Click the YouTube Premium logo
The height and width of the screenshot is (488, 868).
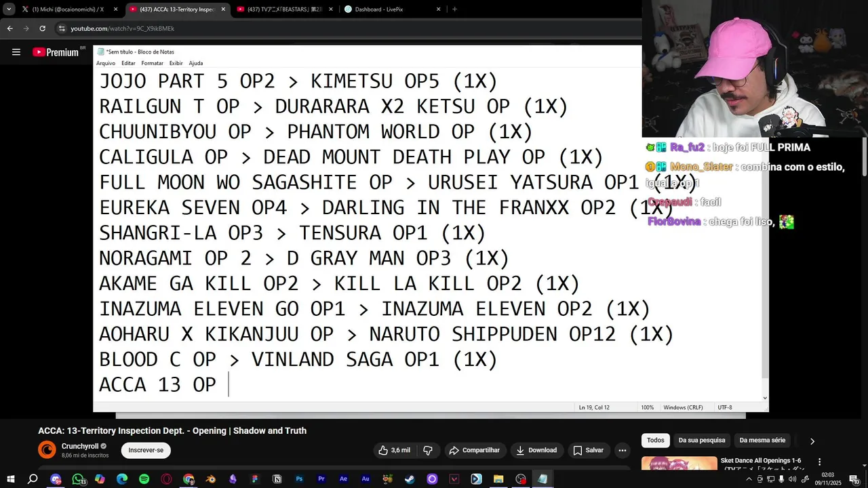[56, 52]
